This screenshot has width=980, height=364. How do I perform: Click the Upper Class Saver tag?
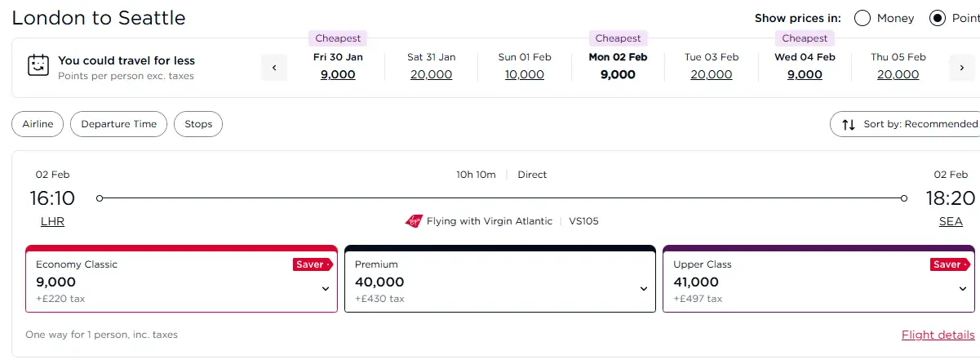click(950, 264)
